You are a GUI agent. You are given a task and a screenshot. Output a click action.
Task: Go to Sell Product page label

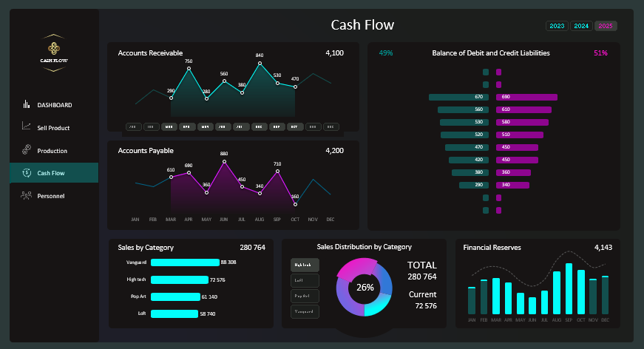click(53, 128)
